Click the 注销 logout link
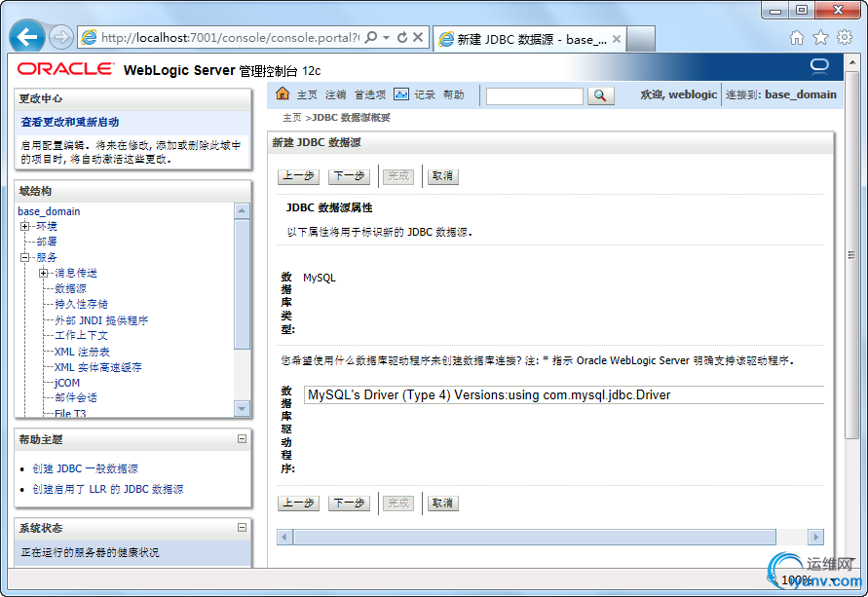868x597 pixels. pos(335,95)
